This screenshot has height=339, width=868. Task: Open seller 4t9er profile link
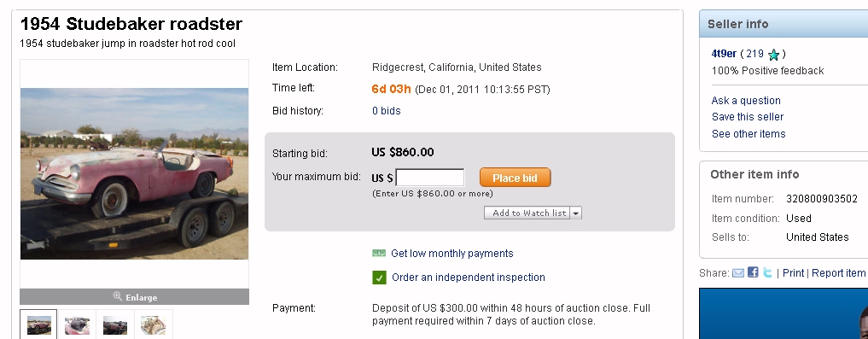(x=724, y=54)
